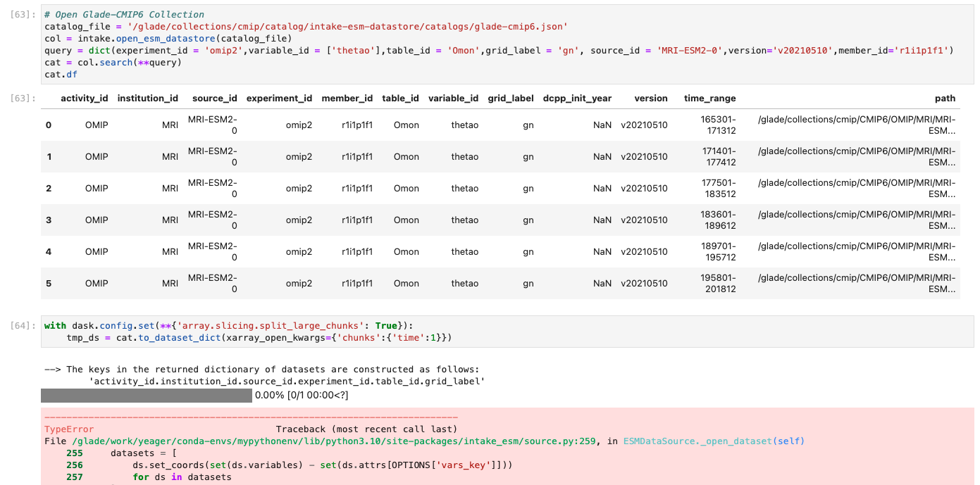
Task: Click the 'cat.df' line in code cell
Action: tap(61, 75)
